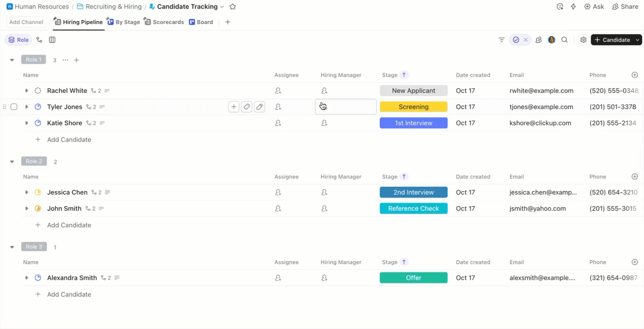644x329 pixels.
Task: Open the Automations lightning bolt icon
Action: coord(573,6)
